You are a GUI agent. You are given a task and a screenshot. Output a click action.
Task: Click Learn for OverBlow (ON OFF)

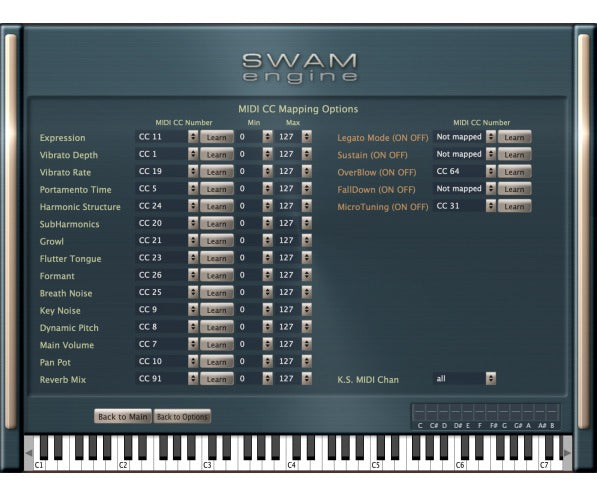[x=514, y=172]
